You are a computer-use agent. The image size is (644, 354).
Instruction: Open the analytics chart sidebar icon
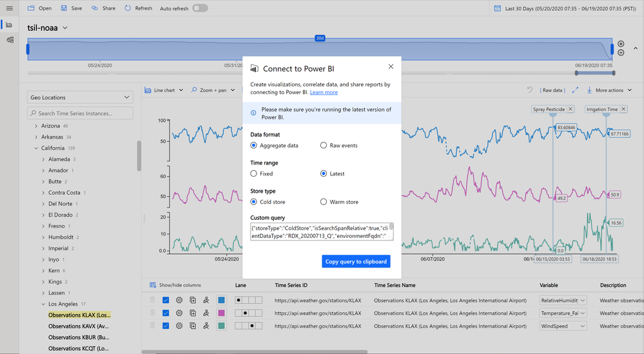pos(10,25)
